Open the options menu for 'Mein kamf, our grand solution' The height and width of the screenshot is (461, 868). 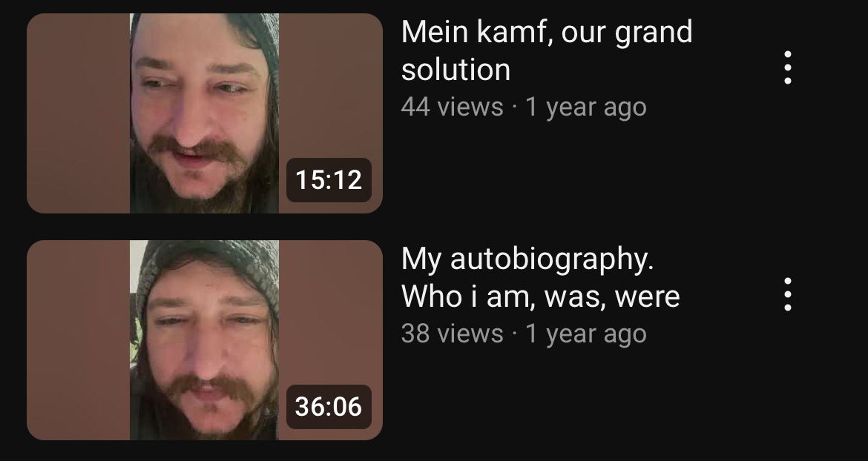(x=788, y=67)
